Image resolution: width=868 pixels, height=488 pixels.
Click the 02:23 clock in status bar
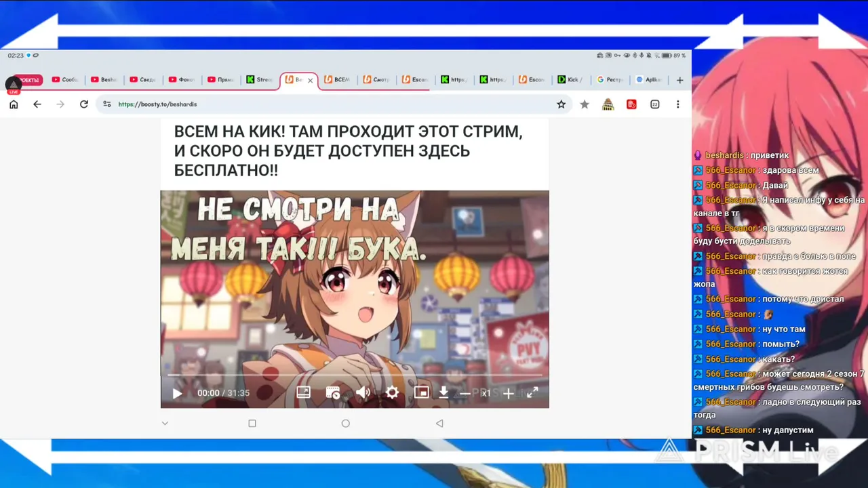pos(16,56)
